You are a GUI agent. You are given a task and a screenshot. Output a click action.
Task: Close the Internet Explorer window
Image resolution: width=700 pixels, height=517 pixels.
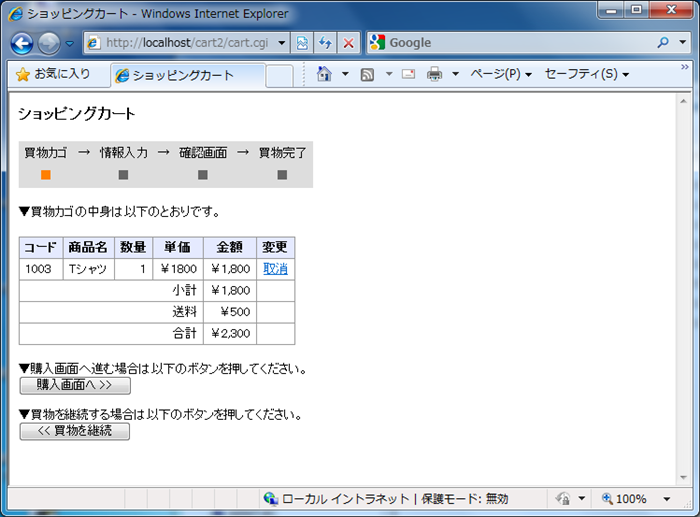click(x=671, y=10)
